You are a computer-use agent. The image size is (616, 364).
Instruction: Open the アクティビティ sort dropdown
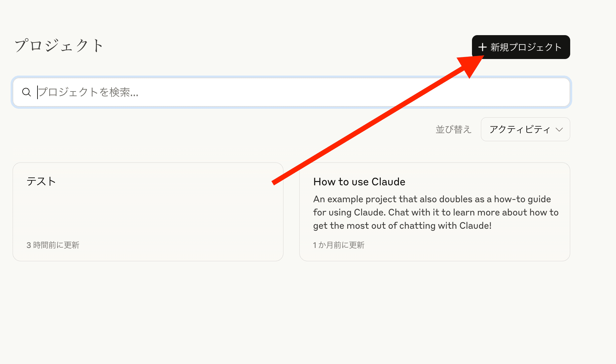(x=525, y=129)
